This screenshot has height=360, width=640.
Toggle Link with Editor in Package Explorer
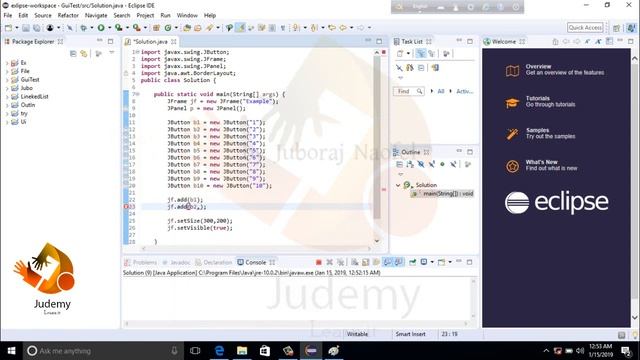click(84, 54)
